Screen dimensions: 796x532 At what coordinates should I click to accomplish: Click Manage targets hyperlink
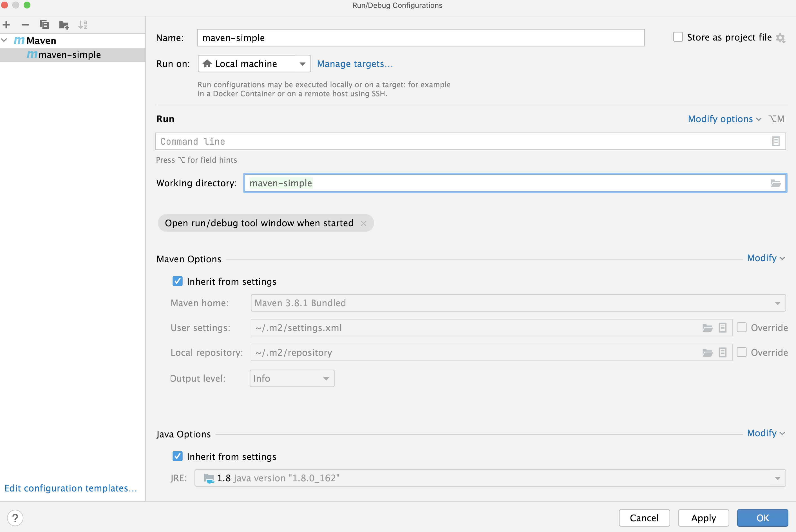coord(355,63)
